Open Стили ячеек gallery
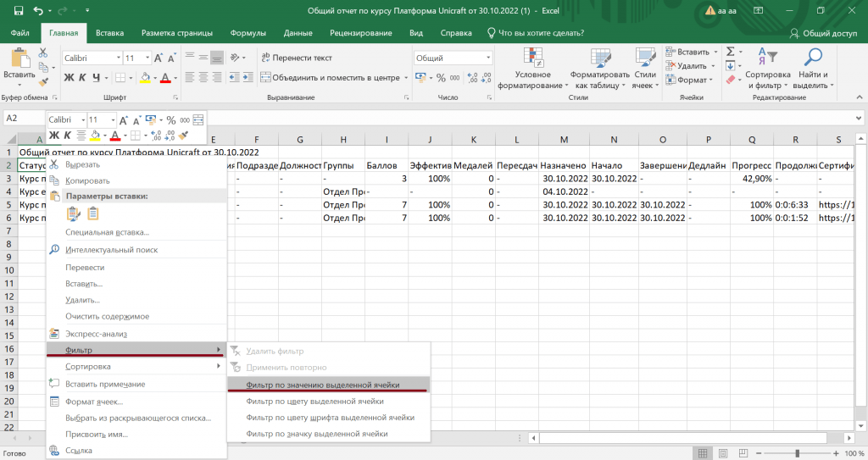The width and height of the screenshot is (868, 460). coord(645,69)
